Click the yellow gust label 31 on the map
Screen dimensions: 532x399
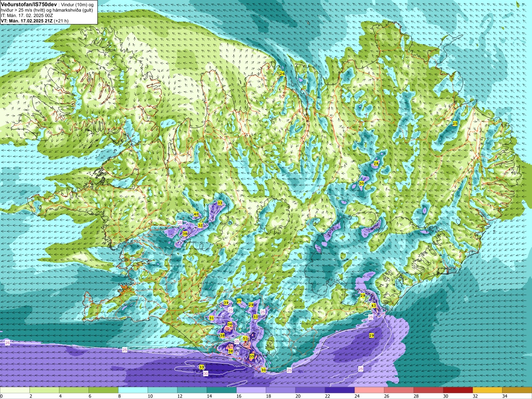pos(212,318)
